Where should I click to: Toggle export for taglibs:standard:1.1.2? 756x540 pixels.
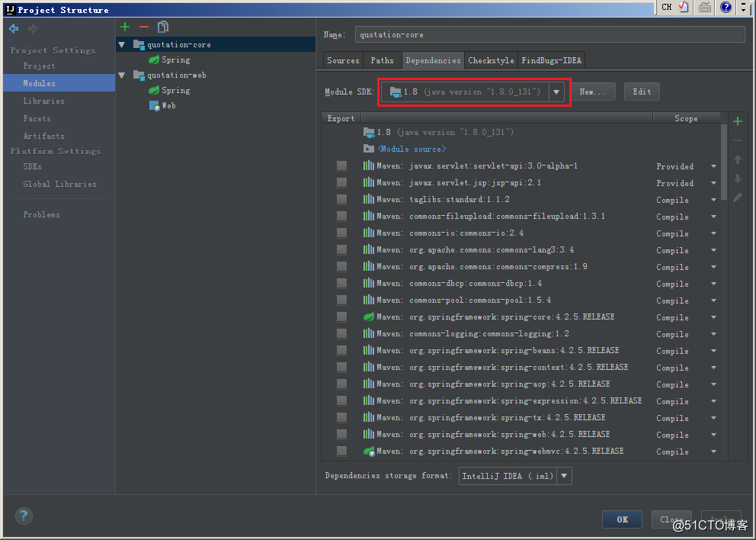point(342,199)
